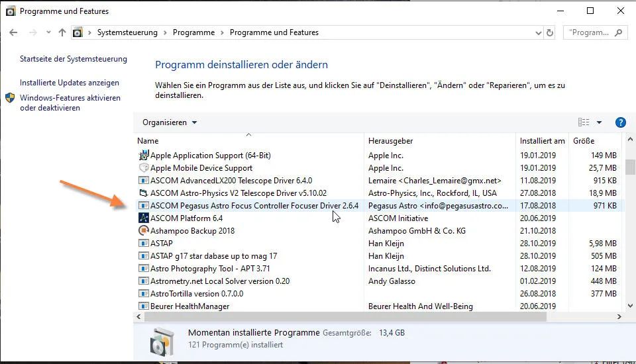This screenshot has height=364, width=636.
Task: Sort by the Installiert am column
Action: (542, 141)
